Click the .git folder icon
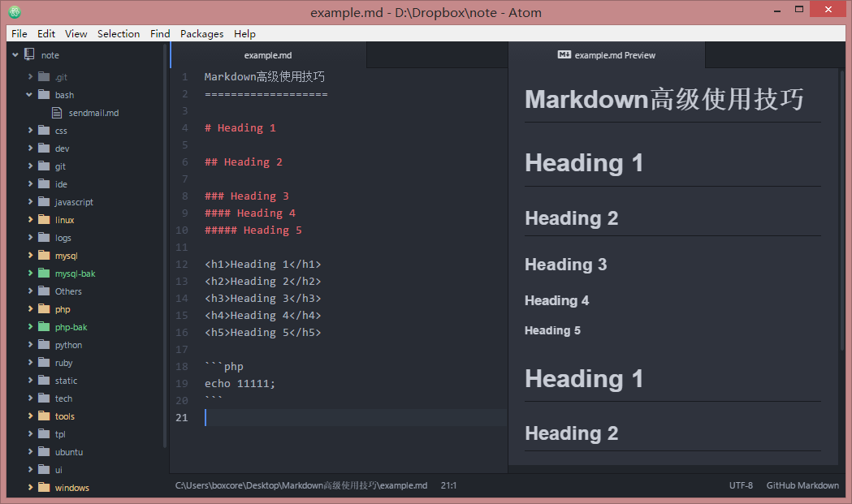 [x=44, y=76]
